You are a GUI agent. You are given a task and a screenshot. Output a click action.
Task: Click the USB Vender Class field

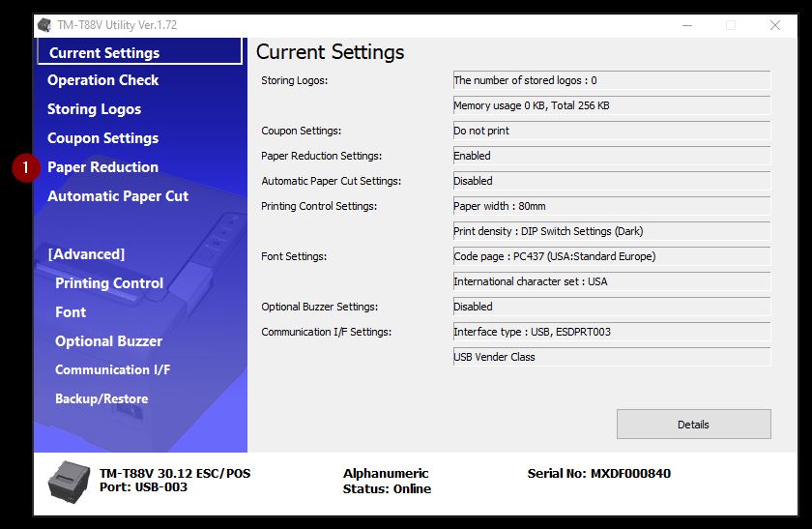(612, 357)
